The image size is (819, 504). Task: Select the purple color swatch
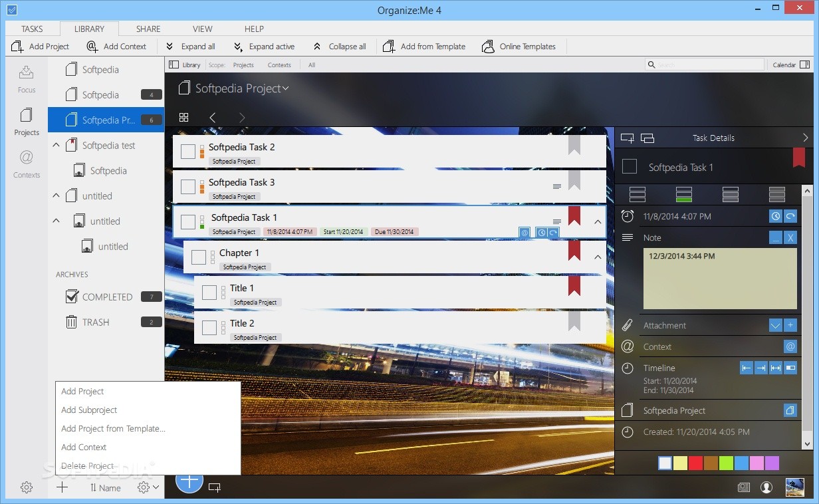coord(772,463)
